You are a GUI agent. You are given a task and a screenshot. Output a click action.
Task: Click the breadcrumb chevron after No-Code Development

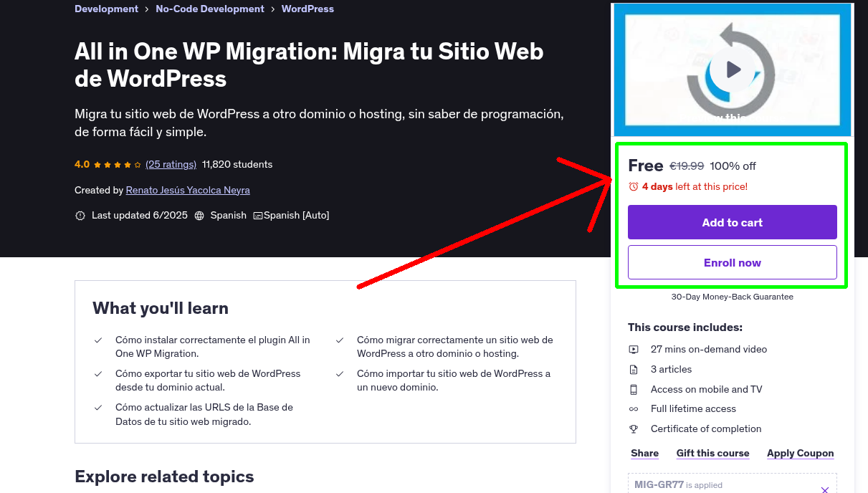pyautogui.click(x=273, y=9)
